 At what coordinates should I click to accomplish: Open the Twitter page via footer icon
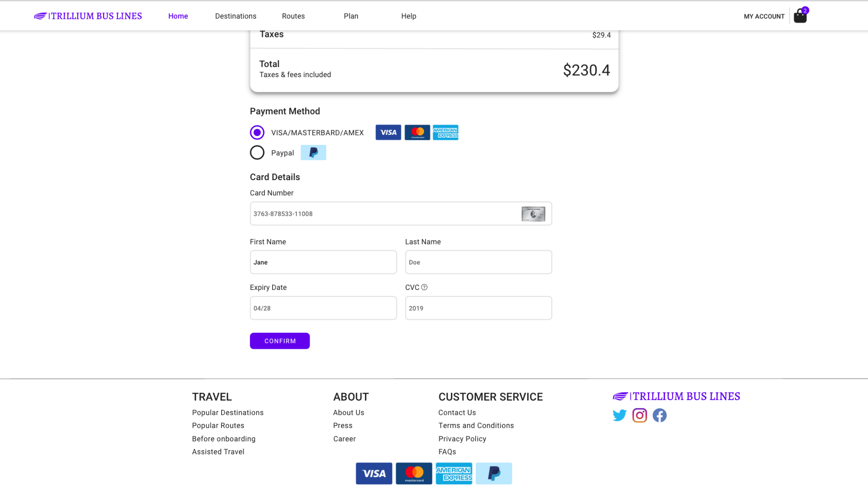(x=620, y=415)
